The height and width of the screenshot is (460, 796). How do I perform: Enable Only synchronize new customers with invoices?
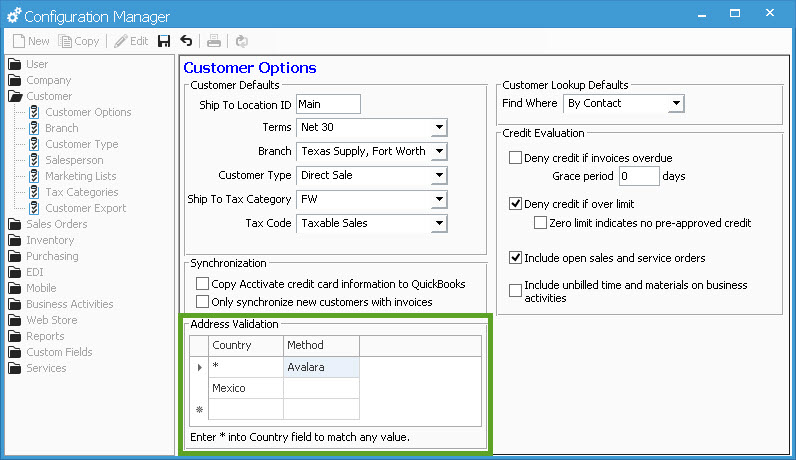click(x=203, y=302)
